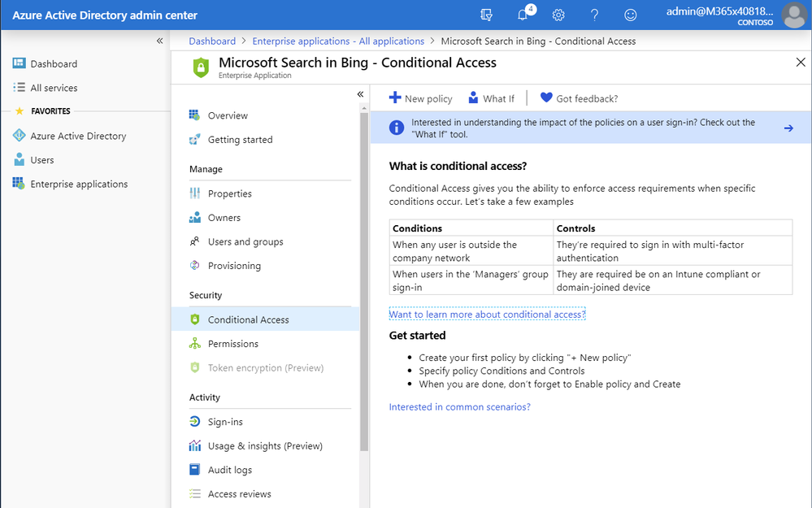The height and width of the screenshot is (508, 812).
Task: Collapse the application resource menu
Action: (360, 94)
